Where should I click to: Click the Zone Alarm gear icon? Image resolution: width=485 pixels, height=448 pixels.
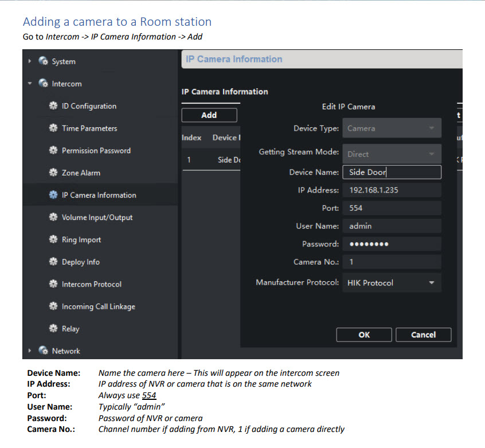pos(53,172)
